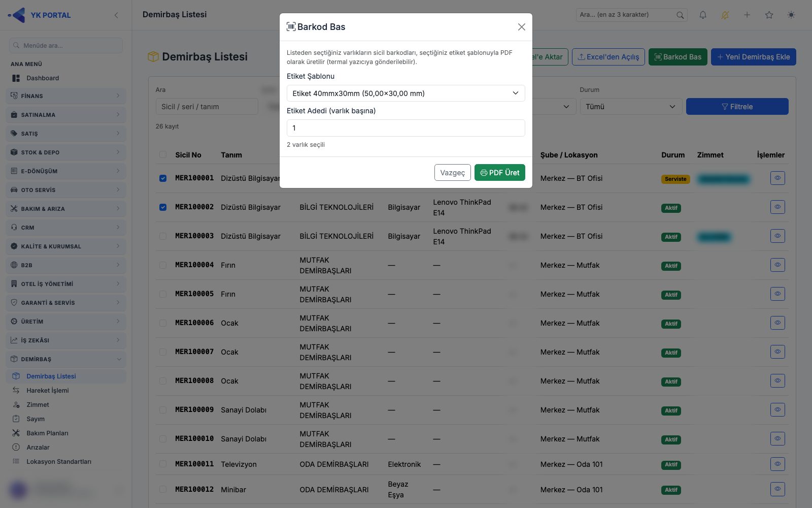Open the muted notifications bell icon
This screenshot has height=508, width=812.
(725, 15)
